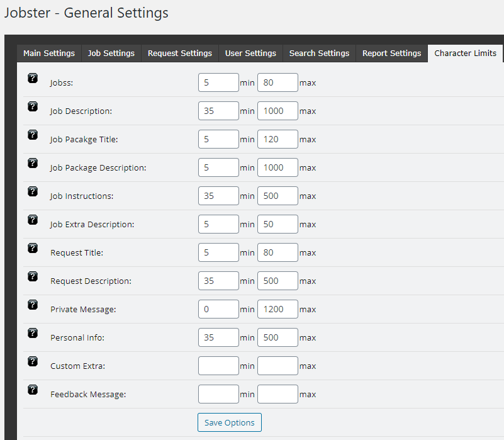Click the 'Private Message:' label

pos(83,310)
